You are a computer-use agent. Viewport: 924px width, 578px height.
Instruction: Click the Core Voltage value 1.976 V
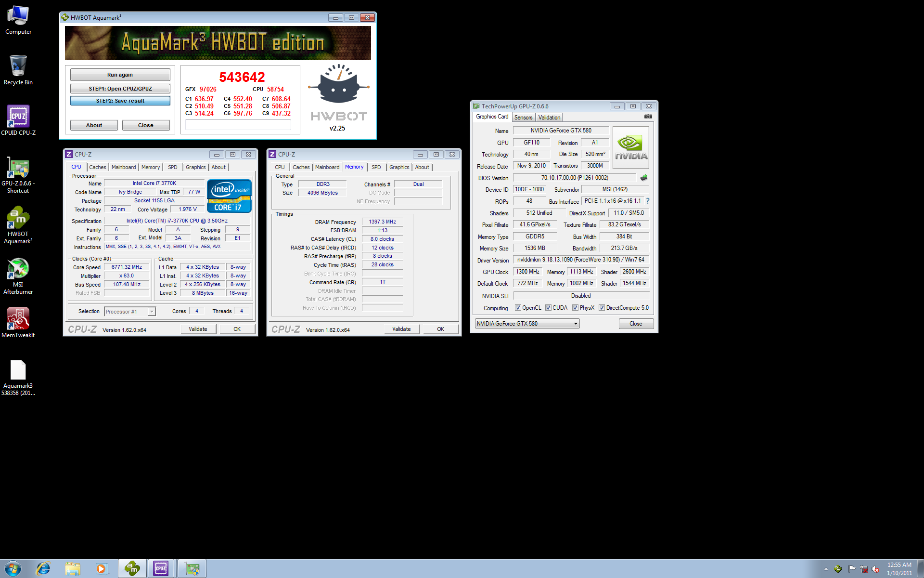tap(188, 210)
